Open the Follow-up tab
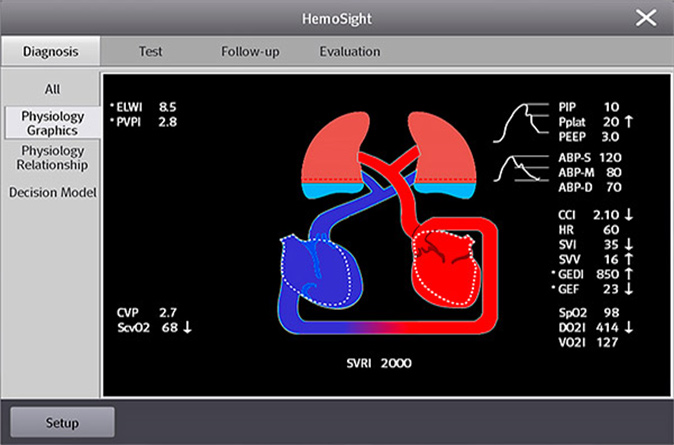The height and width of the screenshot is (445, 674). pyautogui.click(x=249, y=51)
